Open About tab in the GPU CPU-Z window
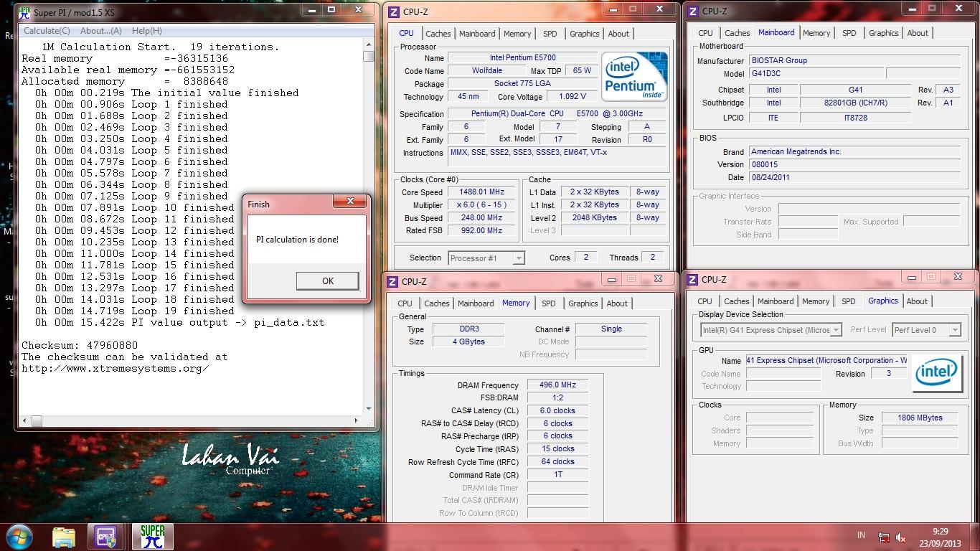 [917, 301]
